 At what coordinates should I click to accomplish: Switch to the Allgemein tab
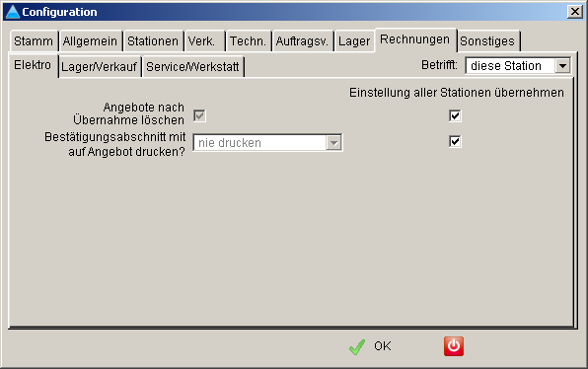(90, 40)
